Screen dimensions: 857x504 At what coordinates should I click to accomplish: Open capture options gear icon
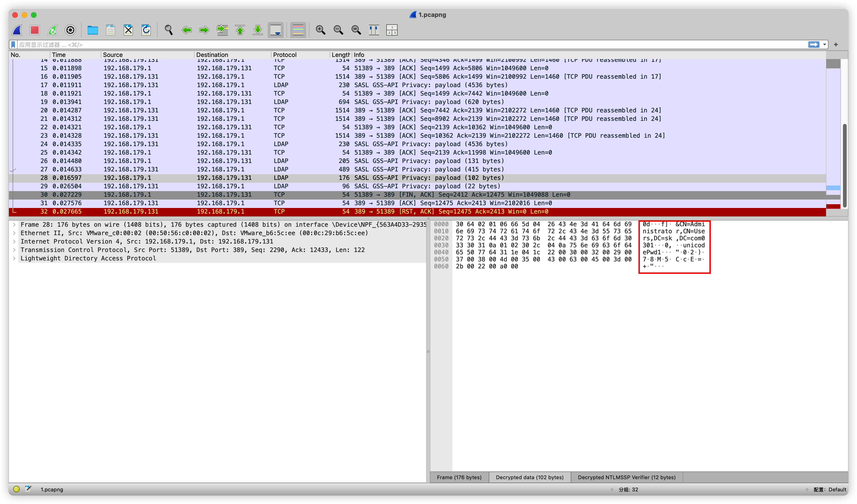(x=70, y=30)
